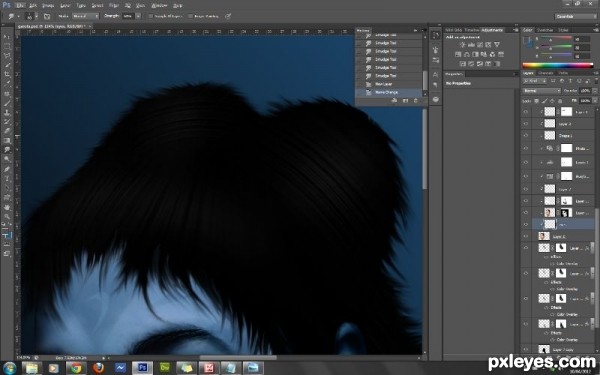Enable Sample All Layers checkbox
600x375 pixels.
151,16
